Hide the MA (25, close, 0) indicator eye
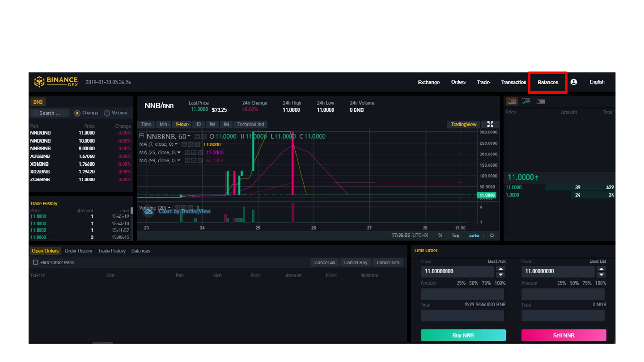The width and height of the screenshot is (644, 362). (187, 152)
